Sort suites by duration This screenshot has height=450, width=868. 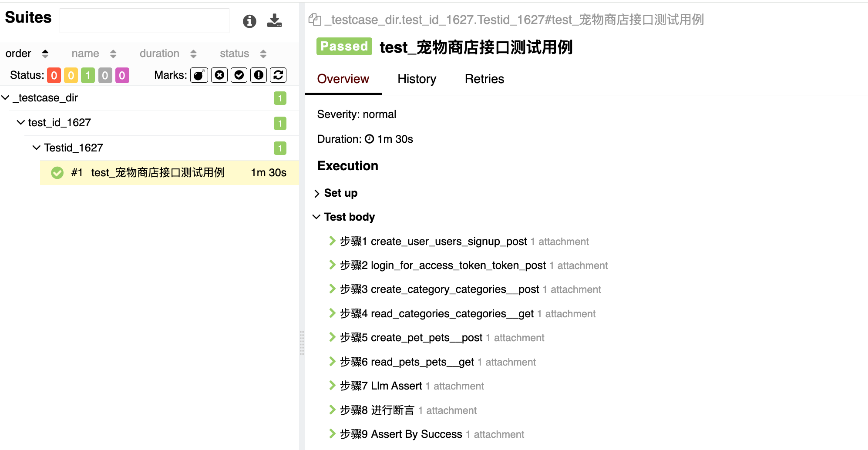coord(168,54)
